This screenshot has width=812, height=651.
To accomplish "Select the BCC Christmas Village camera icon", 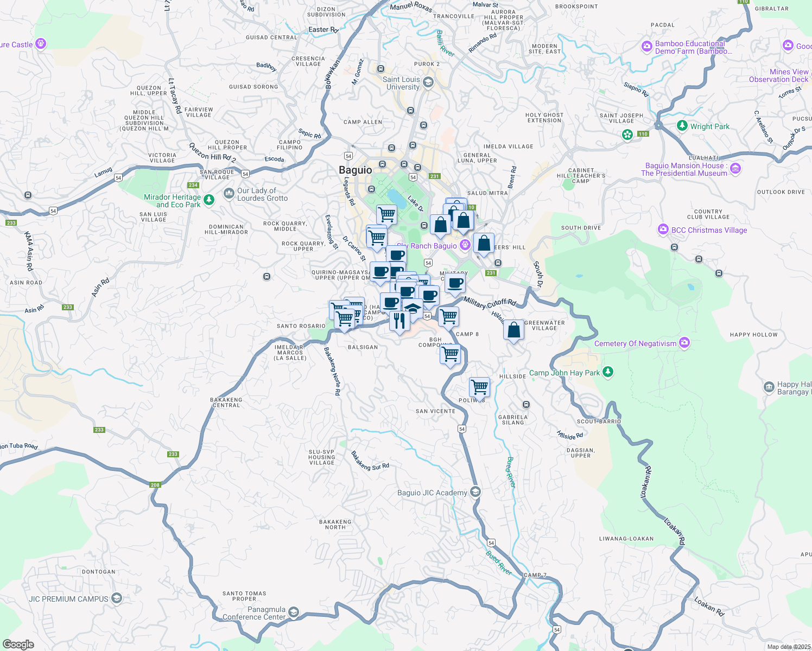I will pyautogui.click(x=663, y=229).
